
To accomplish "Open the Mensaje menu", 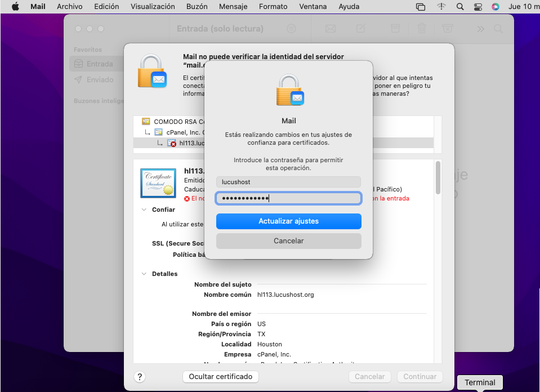I will (233, 7).
